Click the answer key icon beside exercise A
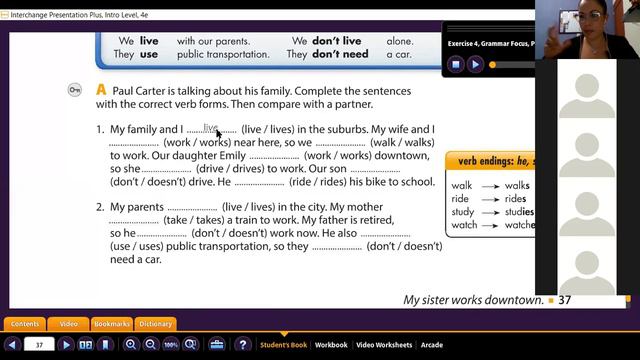640x360 pixels. point(75,90)
